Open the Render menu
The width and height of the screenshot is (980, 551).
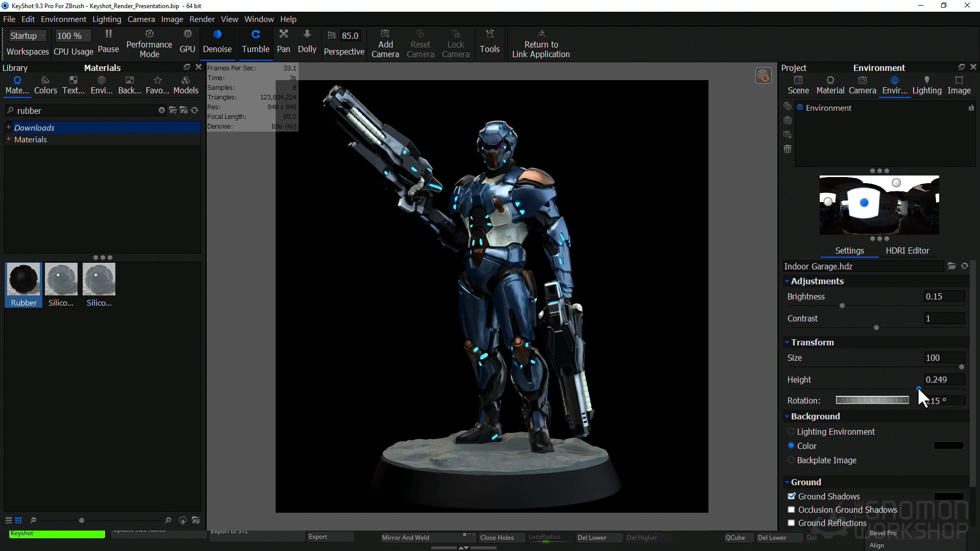point(202,19)
